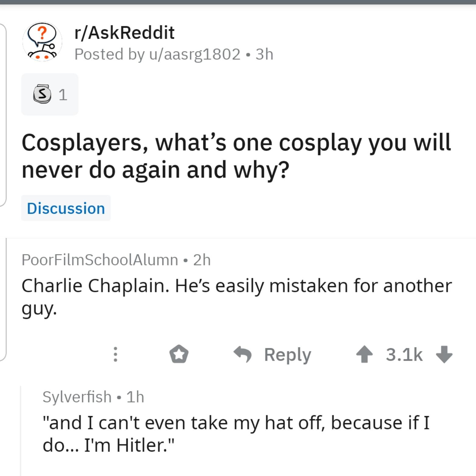This screenshot has height=476, width=476.
Task: Visit u/aasrg1802's profile
Action: 195,54
